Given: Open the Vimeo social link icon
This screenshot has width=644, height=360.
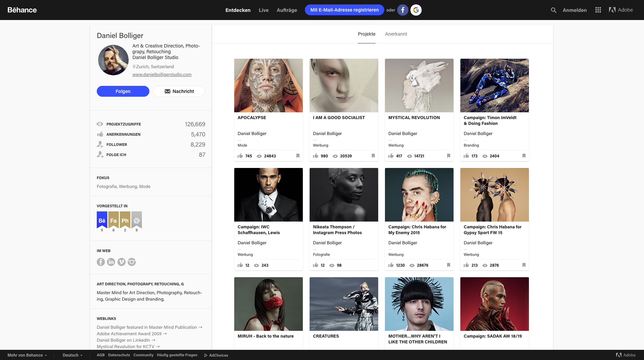Looking at the screenshot, I should pos(122,262).
